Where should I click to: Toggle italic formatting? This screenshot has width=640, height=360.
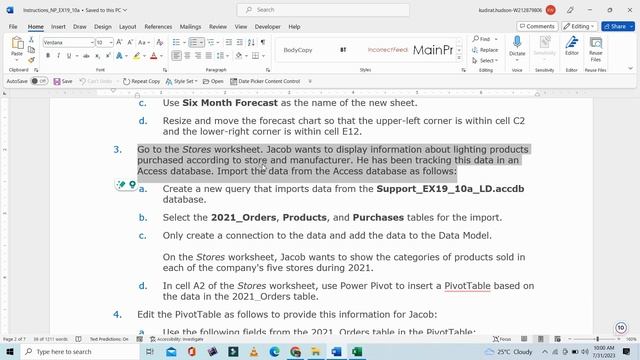[58, 56]
